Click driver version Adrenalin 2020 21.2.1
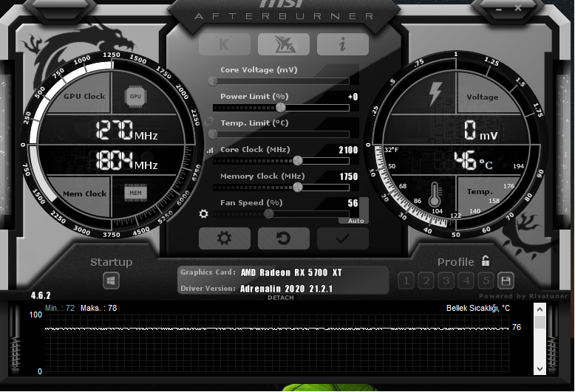 286,289
